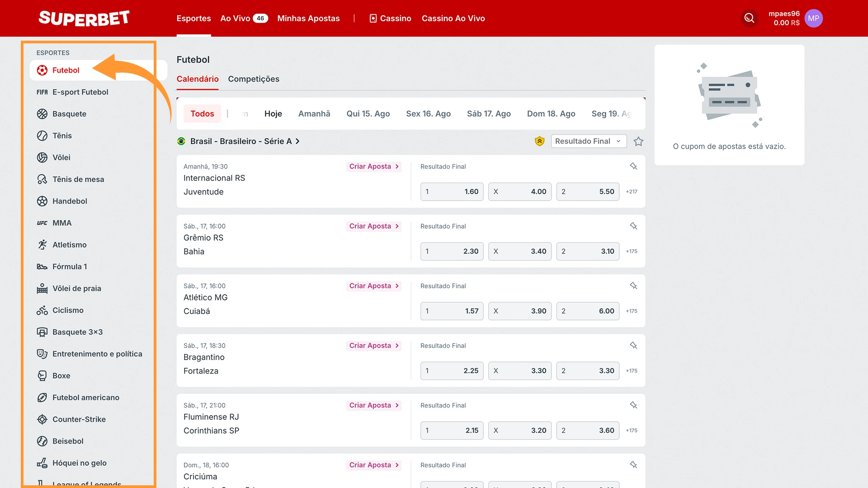Select the Vôlei icon in sidebar
The height and width of the screenshot is (488, 868).
[42, 157]
